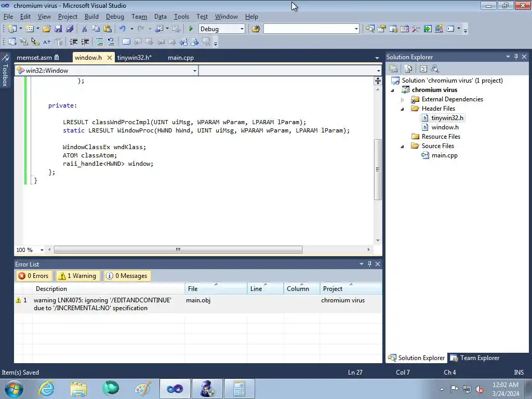Click the New Project toolbar icon

point(12,29)
